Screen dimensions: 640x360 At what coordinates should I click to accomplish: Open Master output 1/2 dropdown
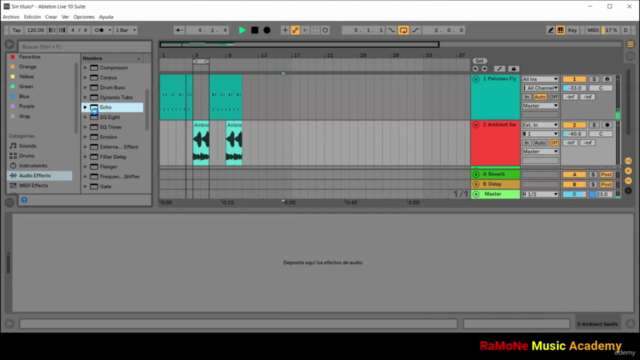[x=540, y=194]
